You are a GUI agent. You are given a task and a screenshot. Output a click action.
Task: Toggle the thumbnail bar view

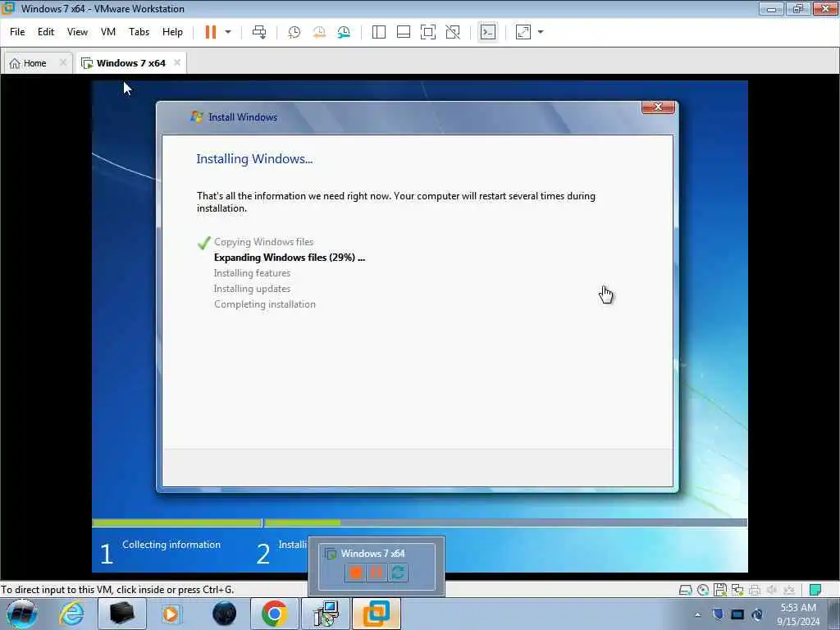pyautogui.click(x=404, y=32)
